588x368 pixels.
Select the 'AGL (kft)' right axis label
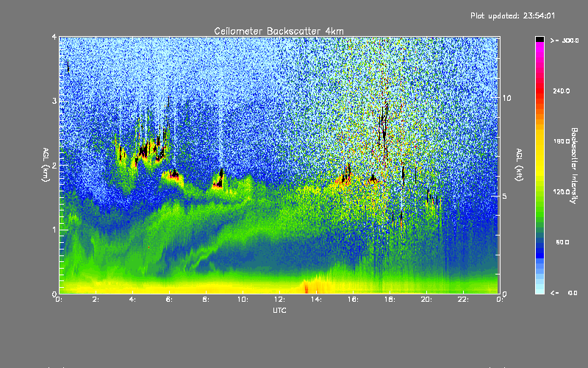519,165
